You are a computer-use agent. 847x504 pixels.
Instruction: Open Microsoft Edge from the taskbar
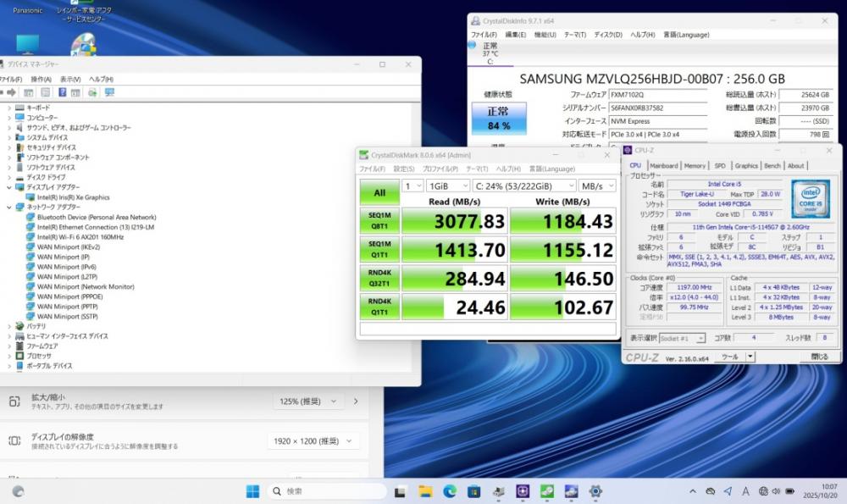click(x=450, y=491)
